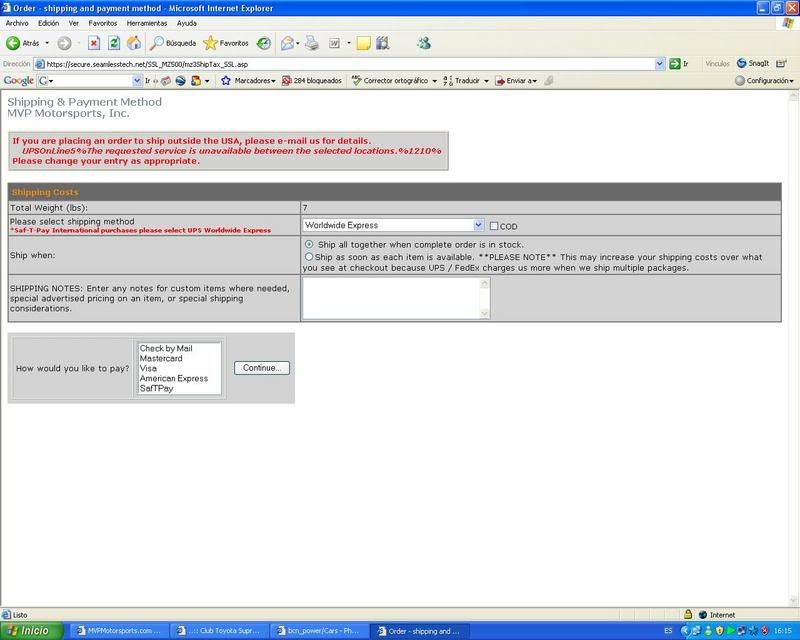Click the yellow note Discuss icon
The height and width of the screenshot is (640, 800).
363,43
